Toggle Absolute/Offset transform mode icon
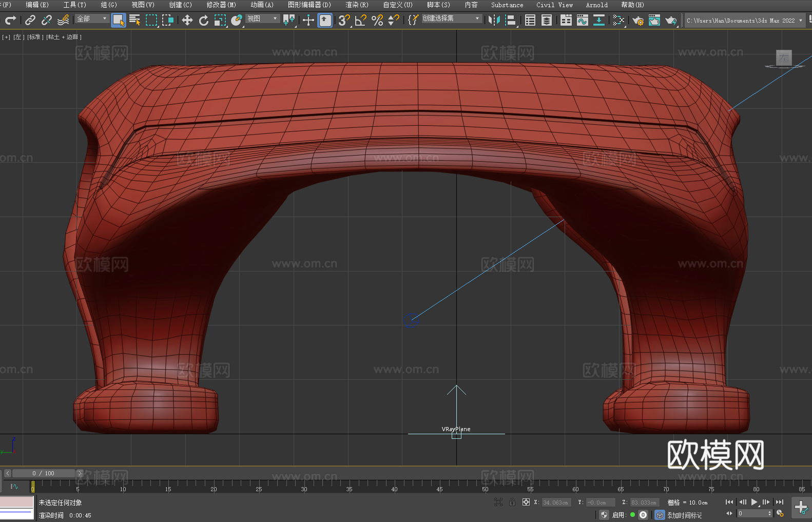 [526, 502]
